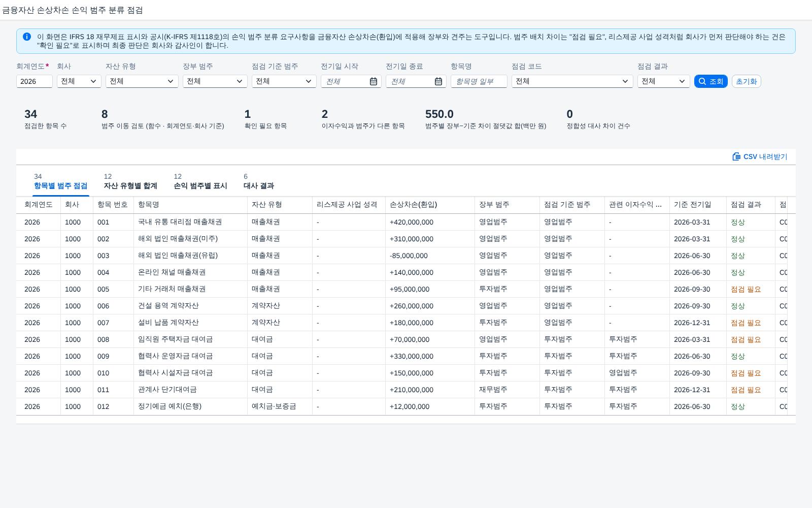Screen dimensions: 812x508
Task: Click the 관련 이자수익 column header
Action: 637,205
